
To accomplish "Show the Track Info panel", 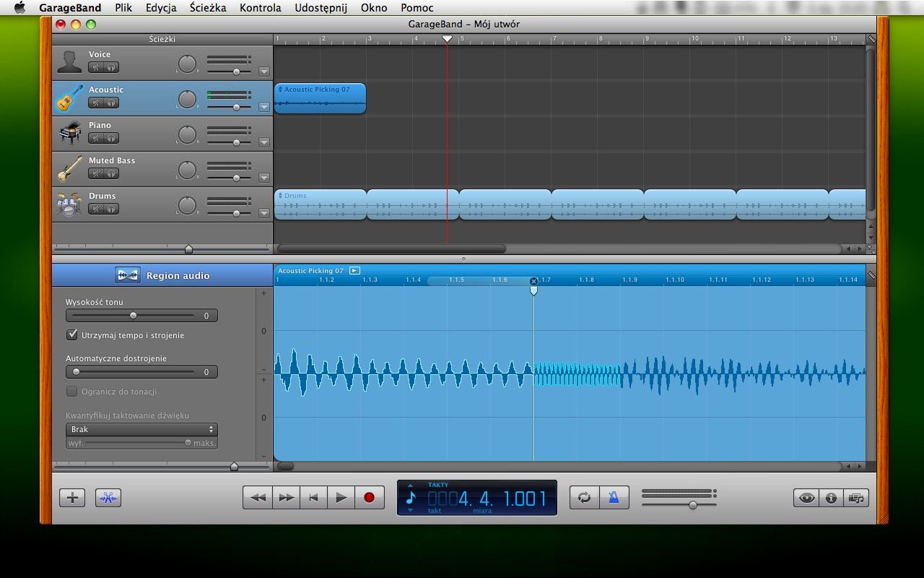I will [x=831, y=498].
